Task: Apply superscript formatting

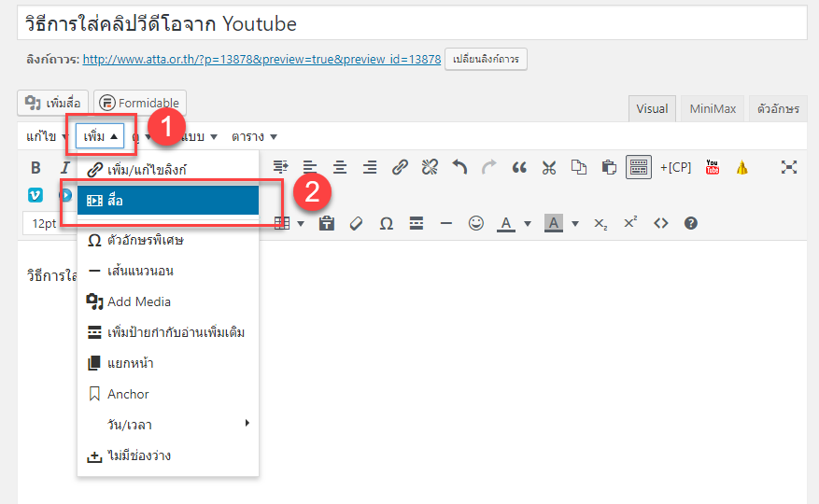Action: [x=630, y=222]
